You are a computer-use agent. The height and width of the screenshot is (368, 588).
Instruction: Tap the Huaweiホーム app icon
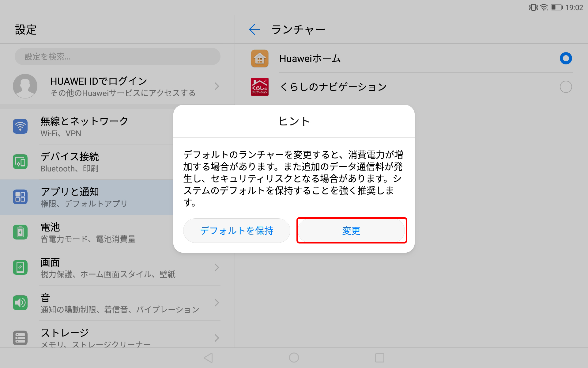(260, 58)
